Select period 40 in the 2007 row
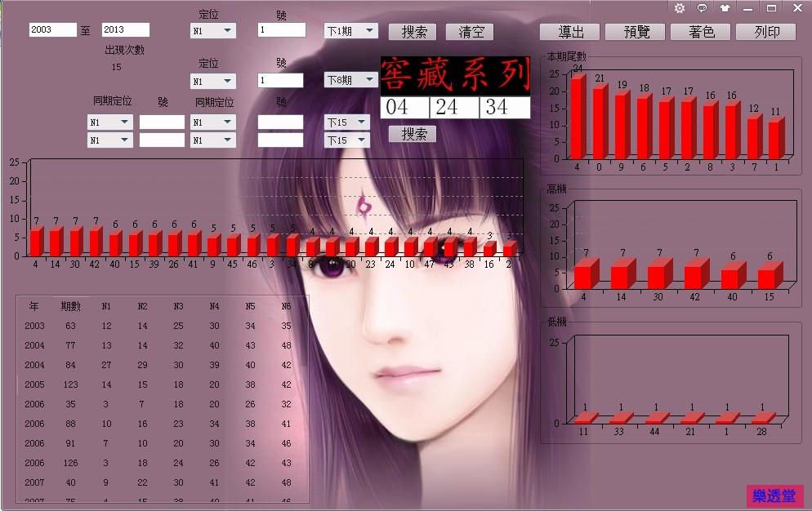Screen dimensions: 812x511 click(x=70, y=482)
